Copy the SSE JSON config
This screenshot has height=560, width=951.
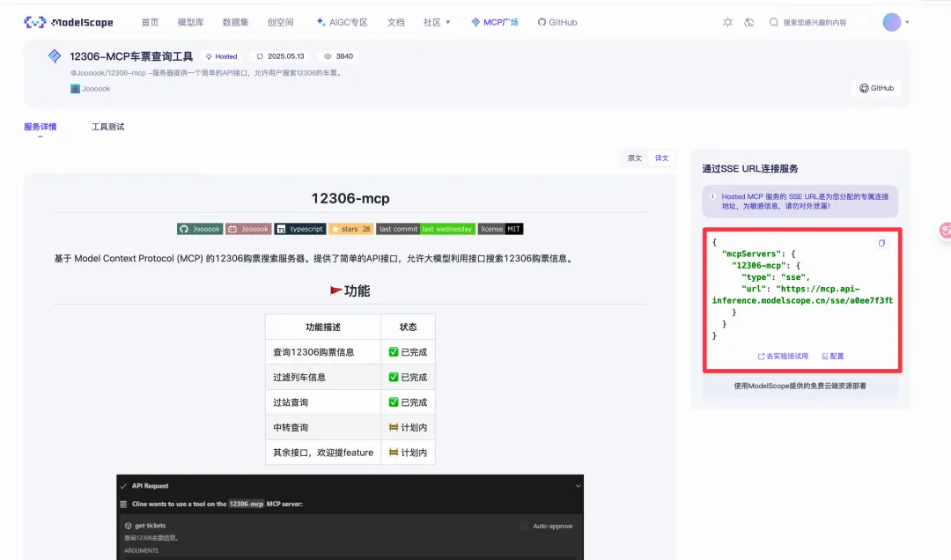coord(881,243)
